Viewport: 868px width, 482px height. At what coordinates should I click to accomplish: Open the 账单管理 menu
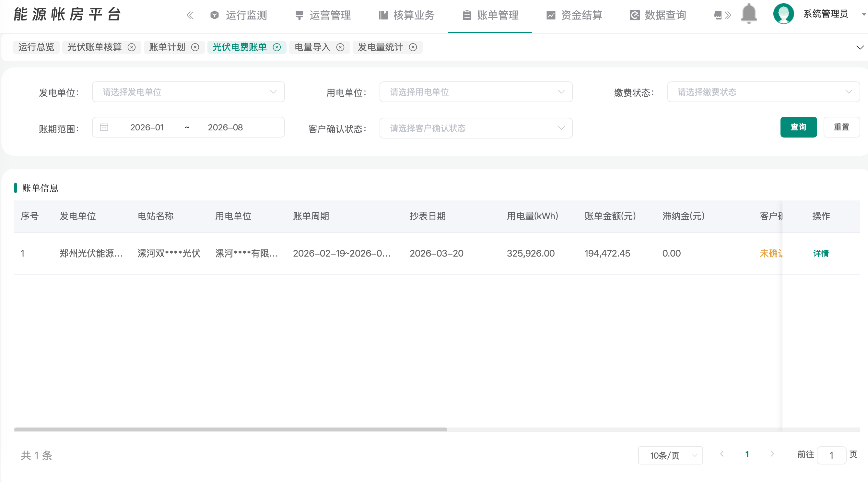(x=491, y=15)
